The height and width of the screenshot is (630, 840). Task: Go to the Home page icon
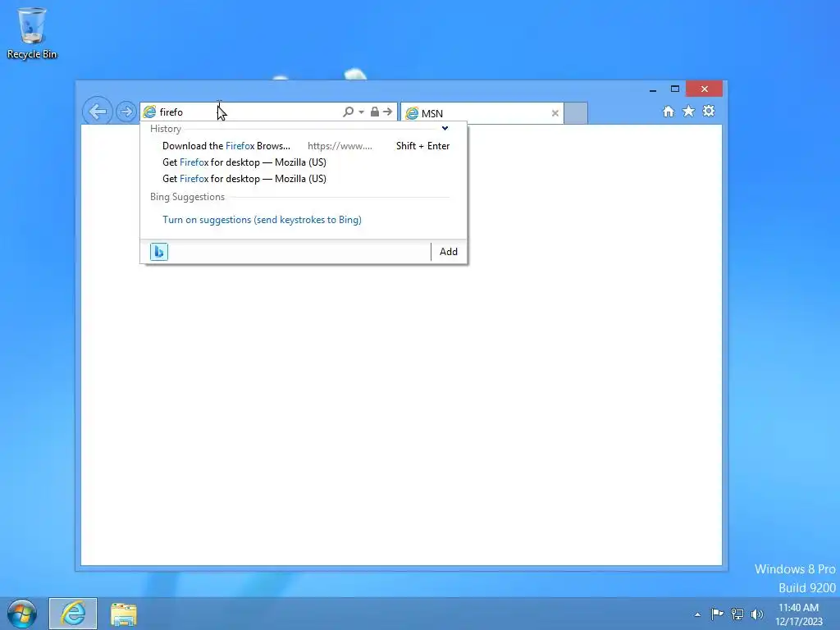point(668,111)
